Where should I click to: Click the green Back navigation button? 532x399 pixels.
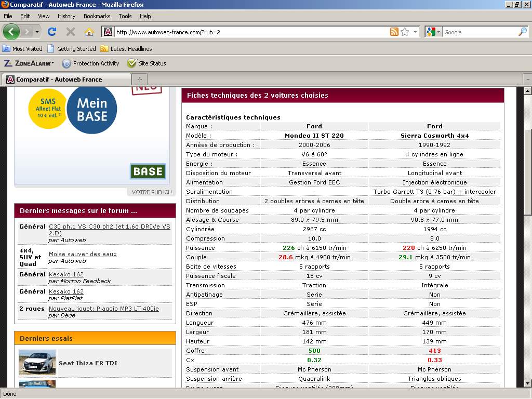[x=11, y=32]
